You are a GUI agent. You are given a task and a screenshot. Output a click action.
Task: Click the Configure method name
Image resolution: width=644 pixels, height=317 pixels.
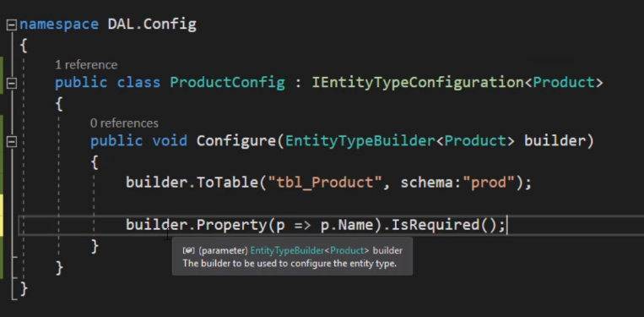[x=235, y=141]
